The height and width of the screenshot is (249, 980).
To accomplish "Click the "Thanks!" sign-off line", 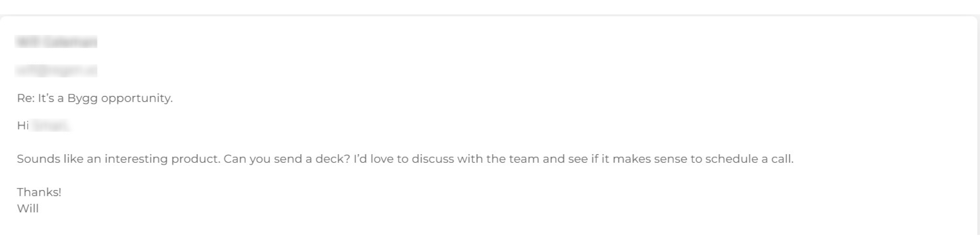I will coord(39,192).
